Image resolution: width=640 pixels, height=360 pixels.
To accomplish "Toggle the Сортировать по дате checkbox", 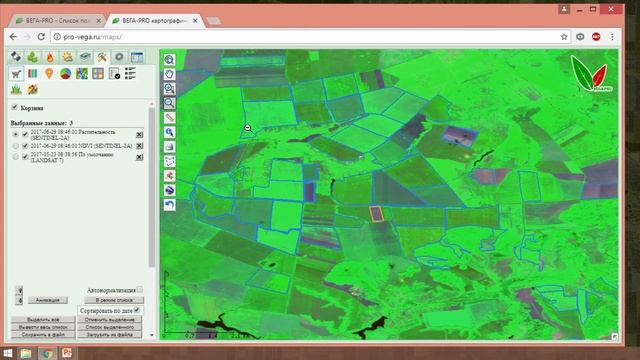I will point(137,310).
